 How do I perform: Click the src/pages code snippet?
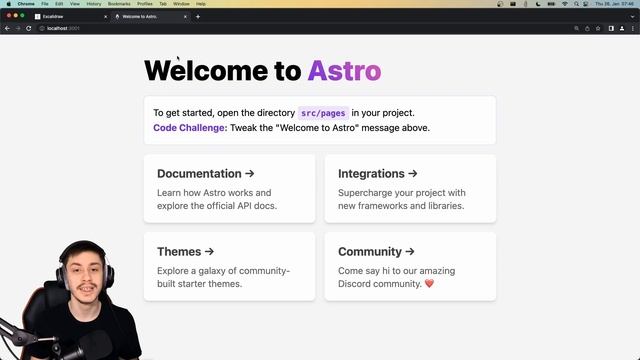(x=323, y=113)
